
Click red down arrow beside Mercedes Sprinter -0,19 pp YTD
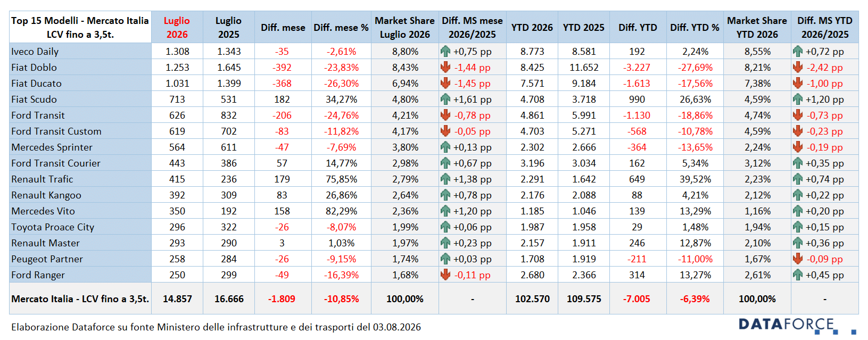coord(798,147)
